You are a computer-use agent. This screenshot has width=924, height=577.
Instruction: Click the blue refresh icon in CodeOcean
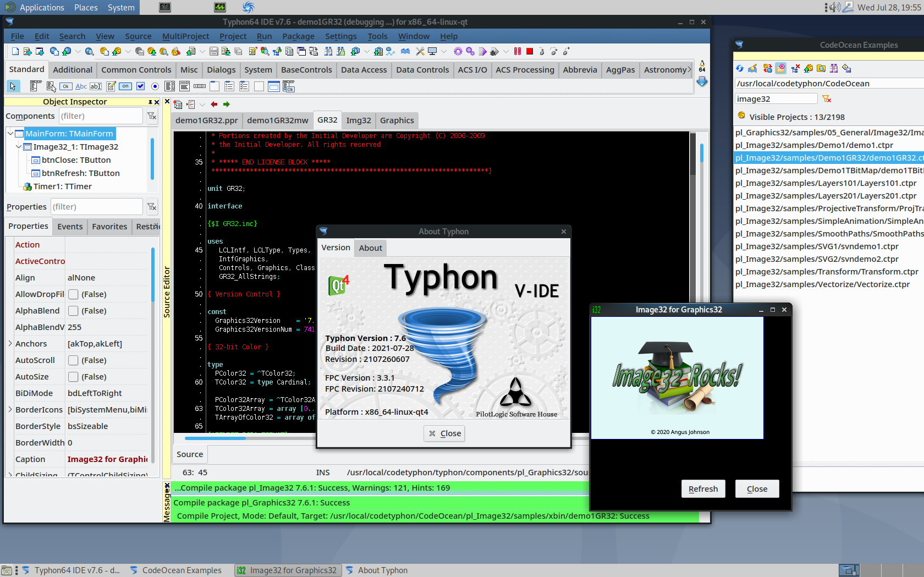pos(740,68)
